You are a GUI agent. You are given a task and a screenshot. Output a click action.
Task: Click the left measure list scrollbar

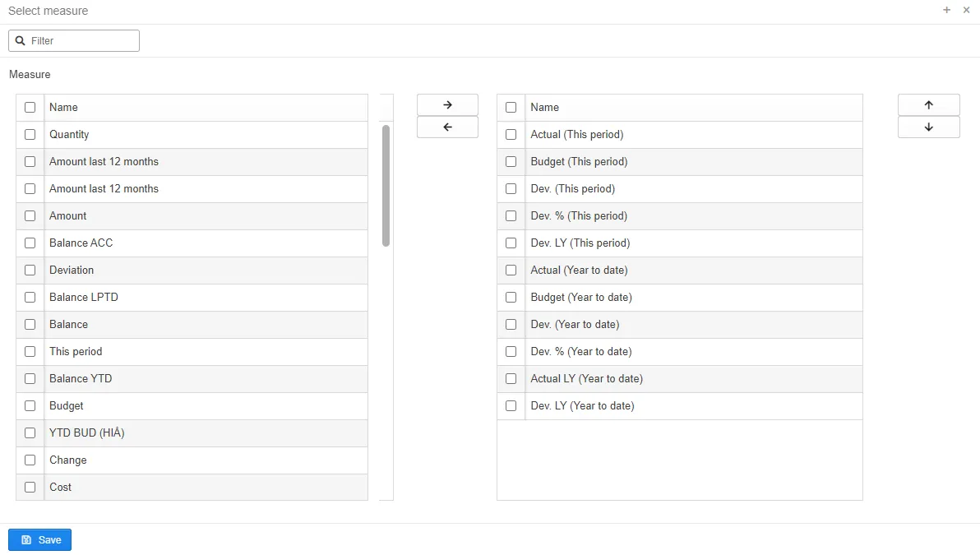click(386, 185)
